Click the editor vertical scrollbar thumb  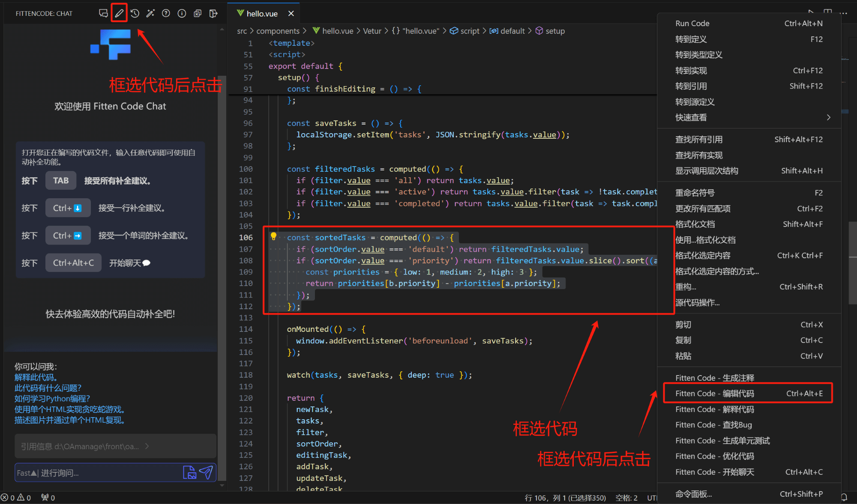853,262
